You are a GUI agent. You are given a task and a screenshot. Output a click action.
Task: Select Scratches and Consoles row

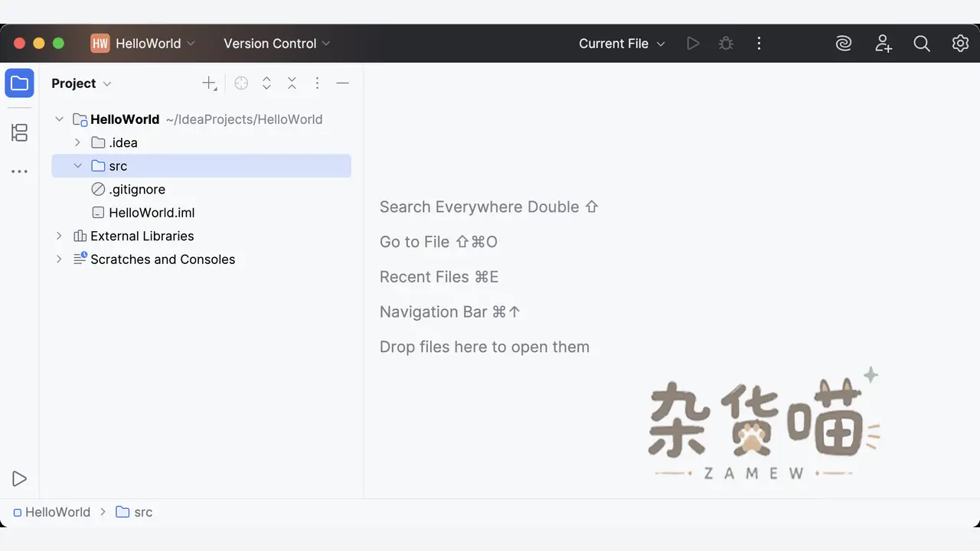click(201, 259)
